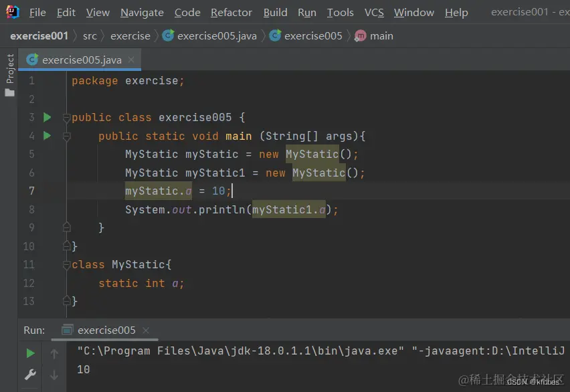Collapse the exercise005 class fold marker line 3
This screenshot has width=570, height=392.
click(66, 118)
